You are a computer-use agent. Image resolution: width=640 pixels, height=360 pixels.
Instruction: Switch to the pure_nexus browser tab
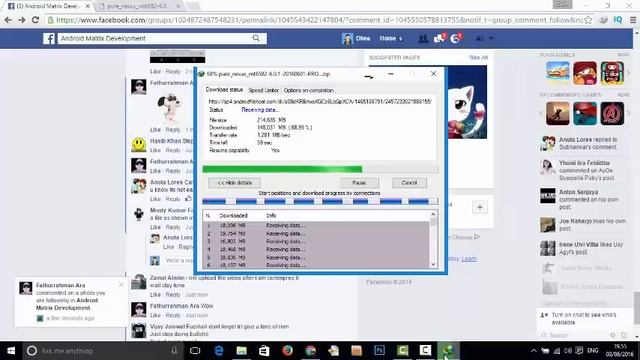(138, 6)
